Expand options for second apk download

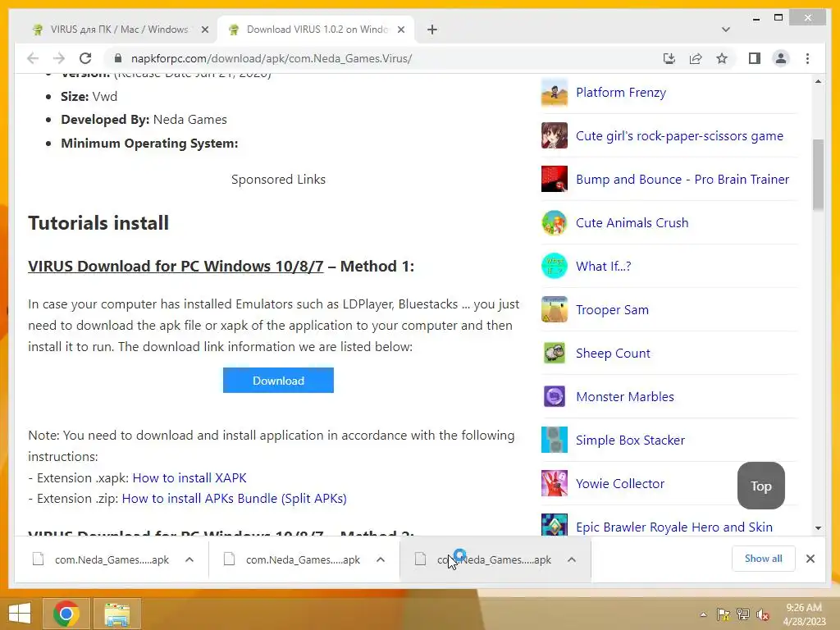pyautogui.click(x=381, y=559)
